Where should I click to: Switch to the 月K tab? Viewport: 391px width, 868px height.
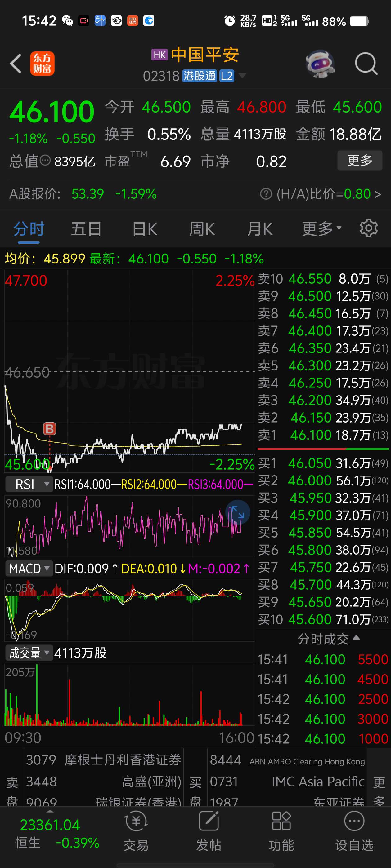click(260, 229)
